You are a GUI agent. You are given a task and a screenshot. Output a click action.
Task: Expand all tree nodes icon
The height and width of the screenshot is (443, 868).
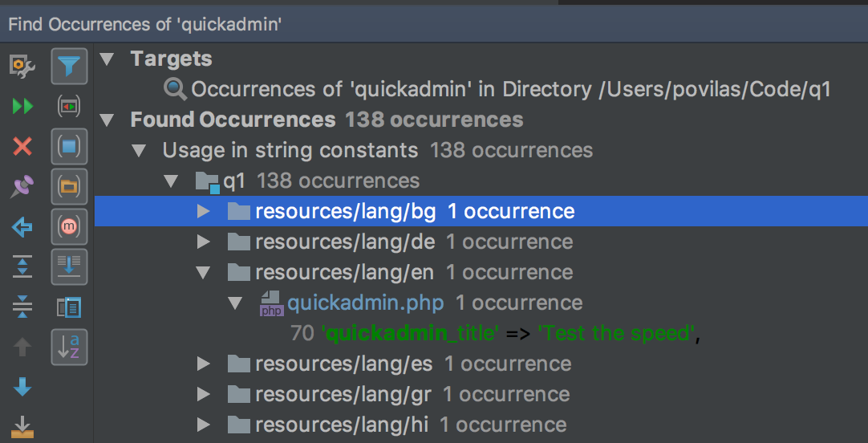22,266
